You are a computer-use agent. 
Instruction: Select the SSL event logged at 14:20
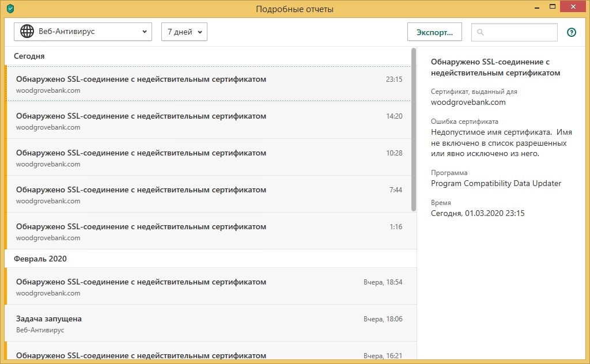[209, 121]
